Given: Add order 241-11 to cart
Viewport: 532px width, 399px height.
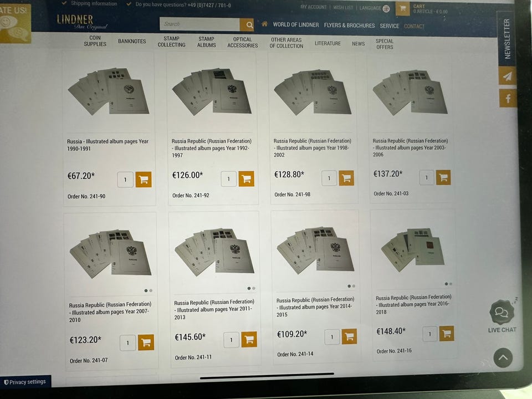Looking at the screenshot, I should click(249, 339).
